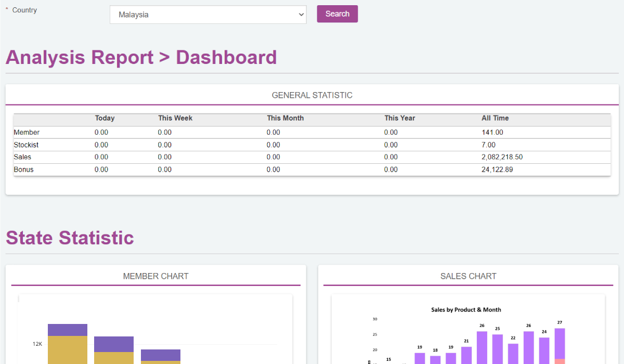Click the Country field label
This screenshot has width=624, height=364.
[x=24, y=10]
